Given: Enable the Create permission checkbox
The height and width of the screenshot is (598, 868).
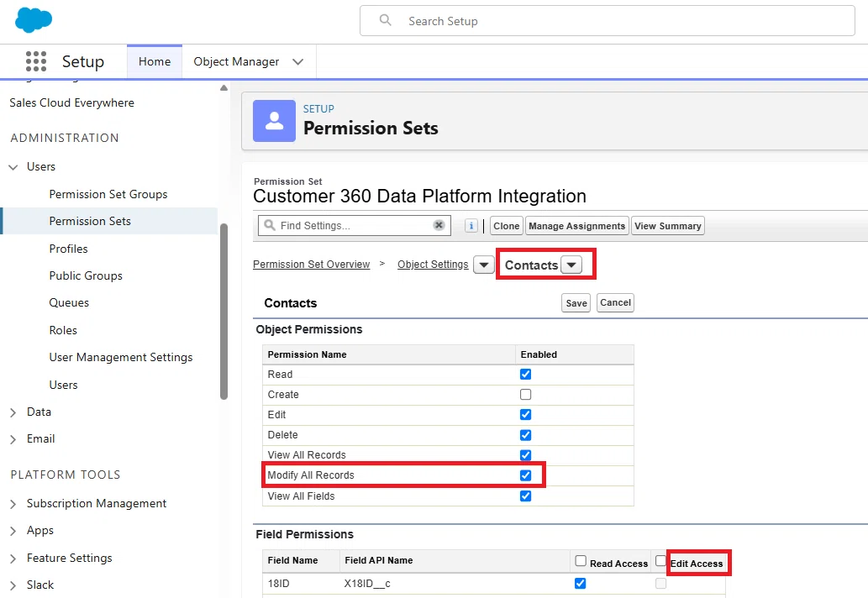Looking at the screenshot, I should (x=525, y=395).
